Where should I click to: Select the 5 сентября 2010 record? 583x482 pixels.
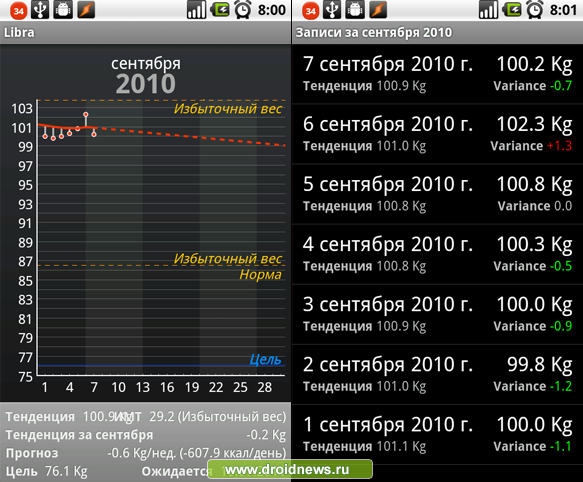(437, 194)
